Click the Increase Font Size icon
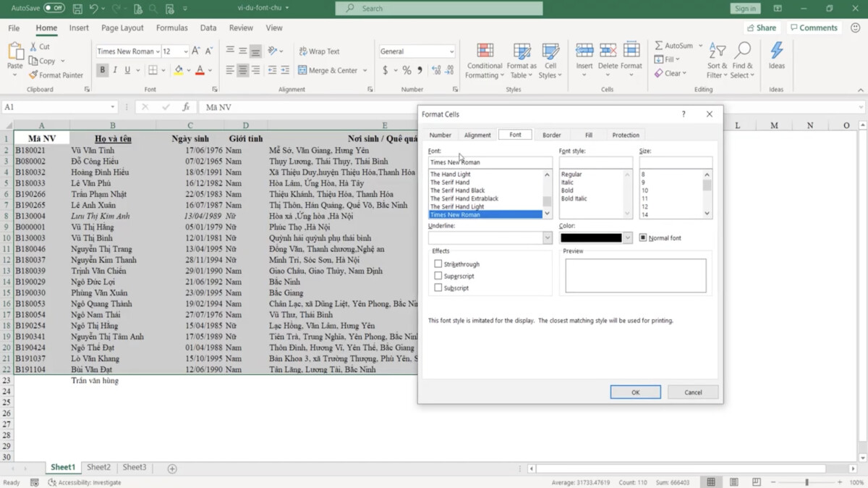The image size is (868, 488). click(197, 51)
